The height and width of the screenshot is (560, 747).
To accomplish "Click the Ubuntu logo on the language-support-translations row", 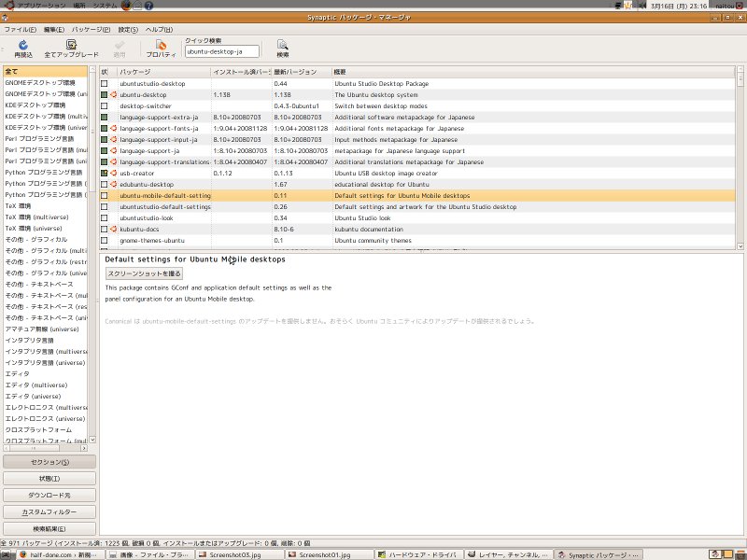I will [113, 161].
